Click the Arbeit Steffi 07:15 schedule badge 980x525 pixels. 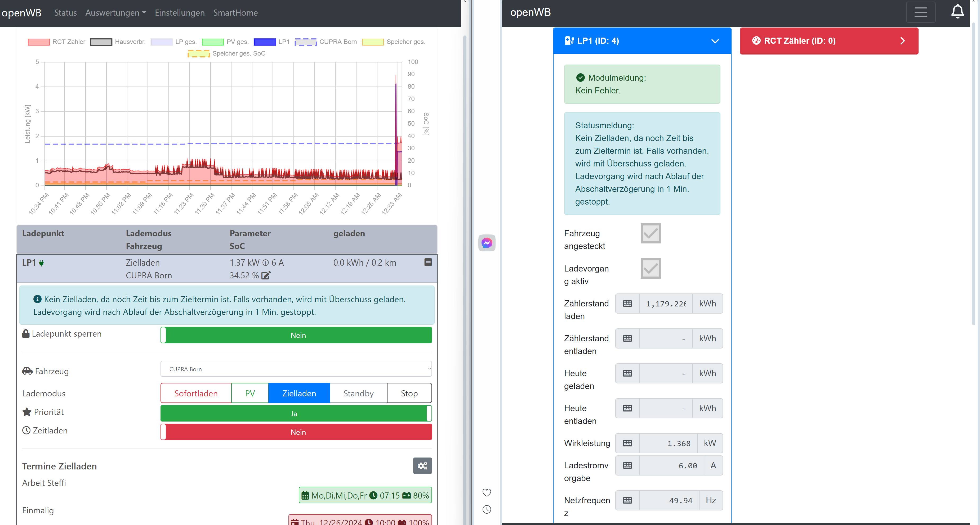[365, 495]
